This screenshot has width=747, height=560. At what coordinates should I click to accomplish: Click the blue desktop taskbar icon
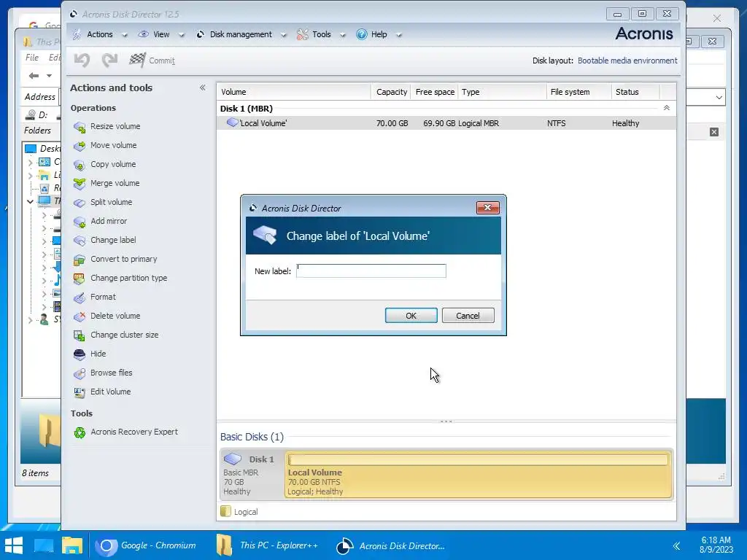pos(44,545)
